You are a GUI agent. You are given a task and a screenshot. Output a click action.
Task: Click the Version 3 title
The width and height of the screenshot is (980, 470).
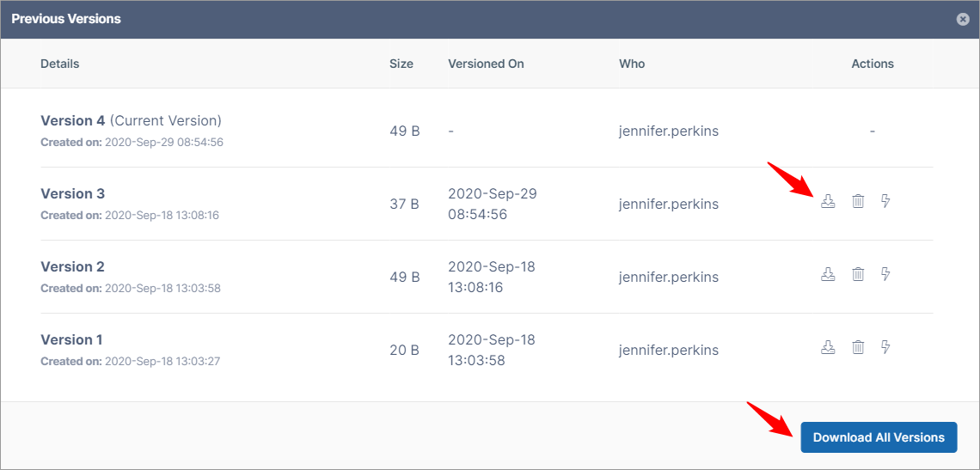click(73, 193)
